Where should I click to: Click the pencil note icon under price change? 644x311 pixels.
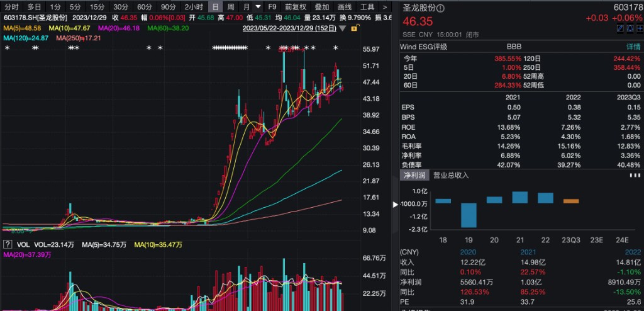click(x=620, y=28)
